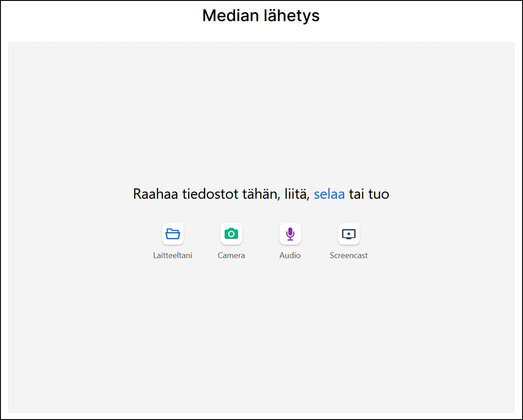Click the "tai tuo" text after selaa
Image resolution: width=523 pixels, height=420 pixels.
pyautogui.click(x=369, y=194)
